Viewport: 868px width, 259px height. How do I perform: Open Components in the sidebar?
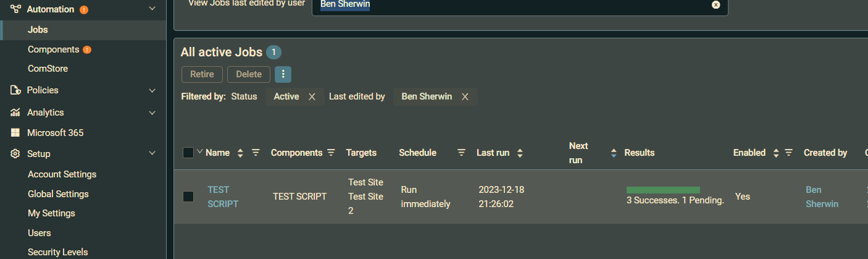click(54, 49)
